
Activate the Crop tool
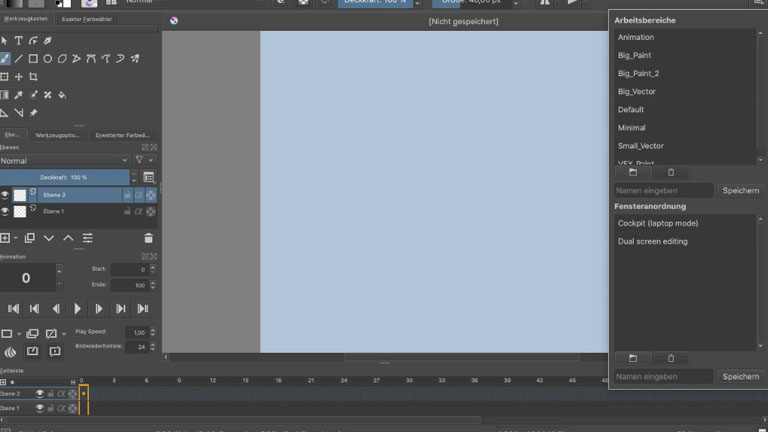click(33, 77)
